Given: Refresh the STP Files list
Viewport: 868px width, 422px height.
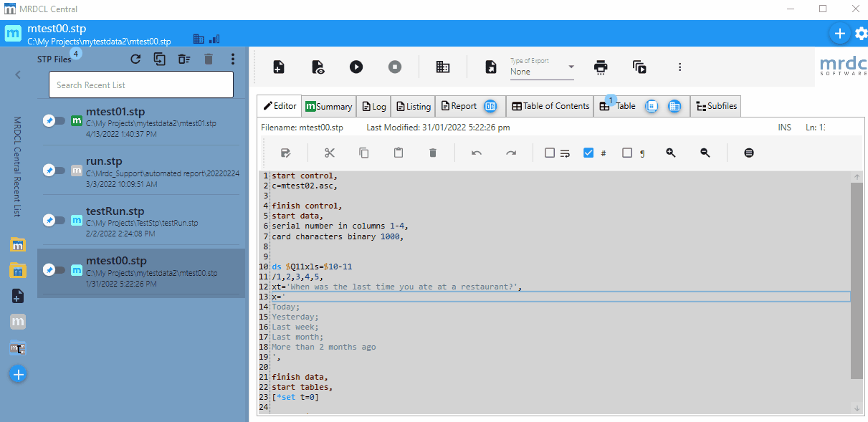Looking at the screenshot, I should coord(135,59).
